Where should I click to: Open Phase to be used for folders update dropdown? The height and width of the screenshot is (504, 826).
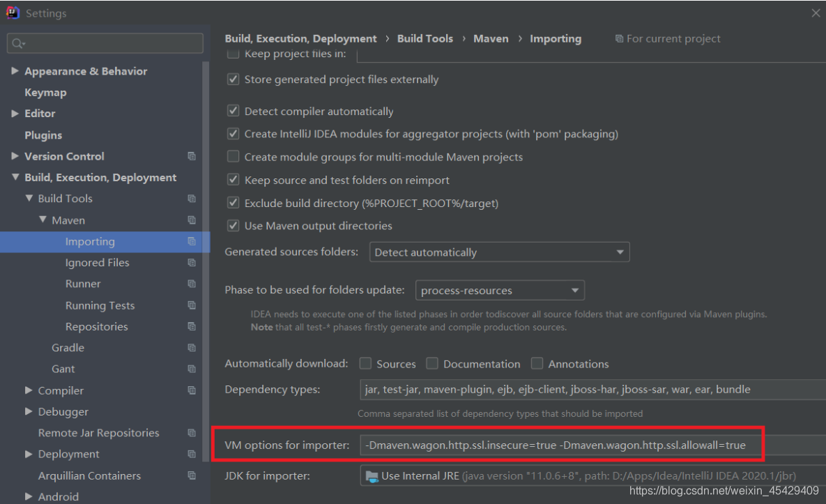[500, 290]
